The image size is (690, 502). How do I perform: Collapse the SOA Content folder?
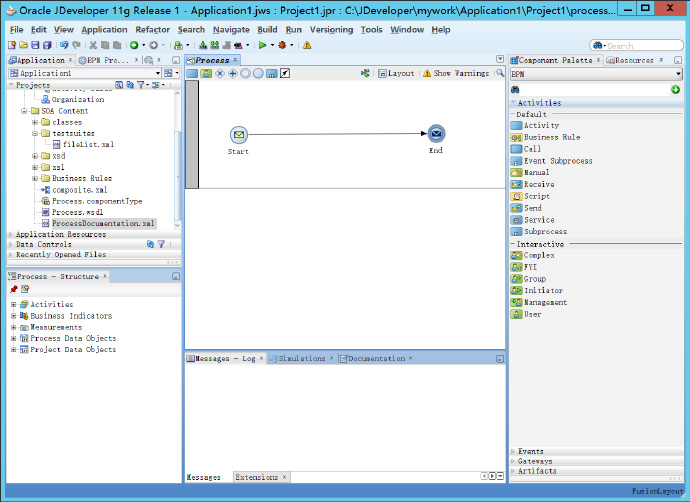(25, 111)
